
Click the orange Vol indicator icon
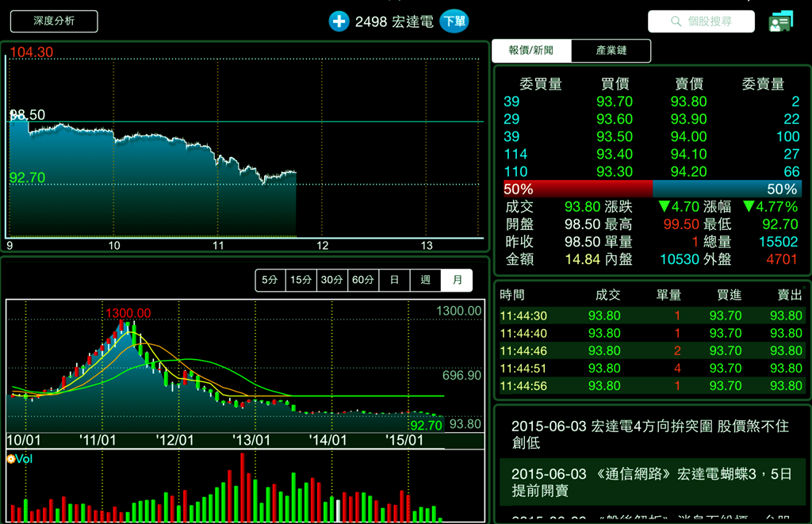click(11, 458)
